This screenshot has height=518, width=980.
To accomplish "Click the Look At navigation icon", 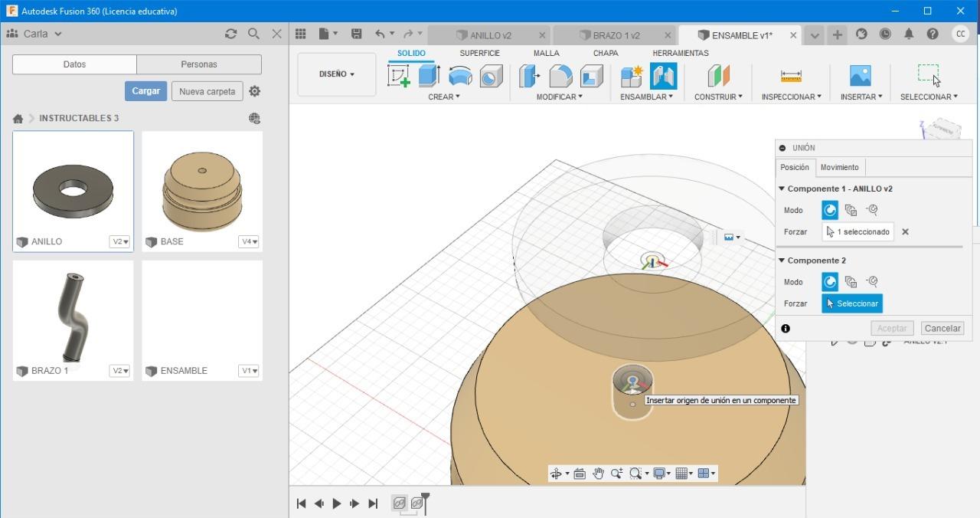I will point(580,474).
